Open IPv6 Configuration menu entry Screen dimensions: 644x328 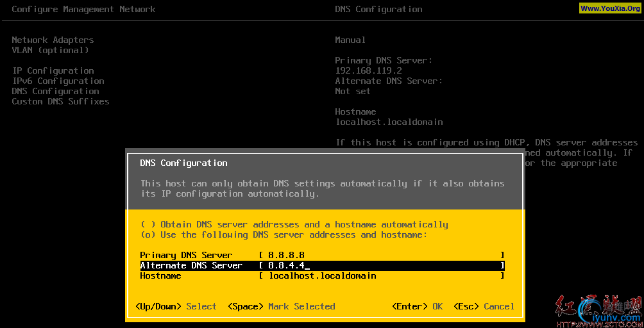coord(58,81)
